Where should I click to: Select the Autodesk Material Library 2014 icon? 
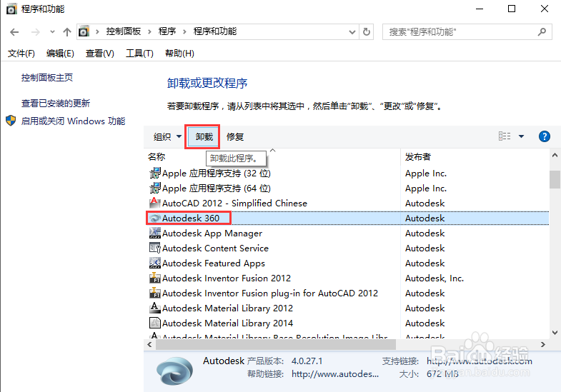coord(154,323)
